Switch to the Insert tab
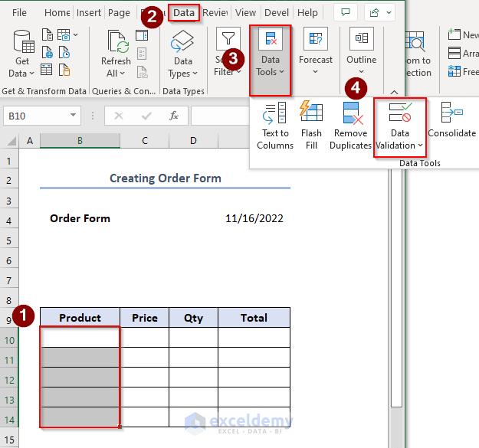 89,13
